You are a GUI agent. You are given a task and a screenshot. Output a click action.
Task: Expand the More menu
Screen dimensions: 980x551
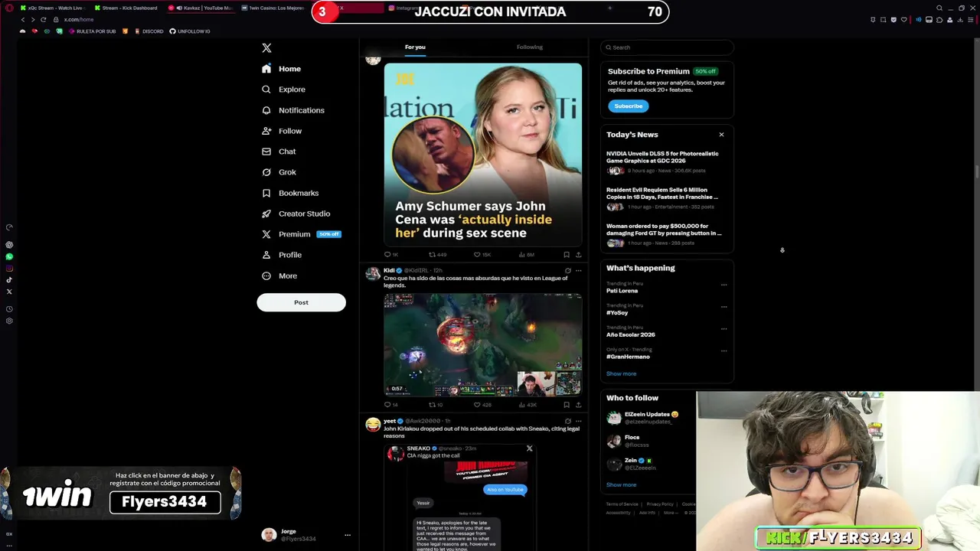279,275
